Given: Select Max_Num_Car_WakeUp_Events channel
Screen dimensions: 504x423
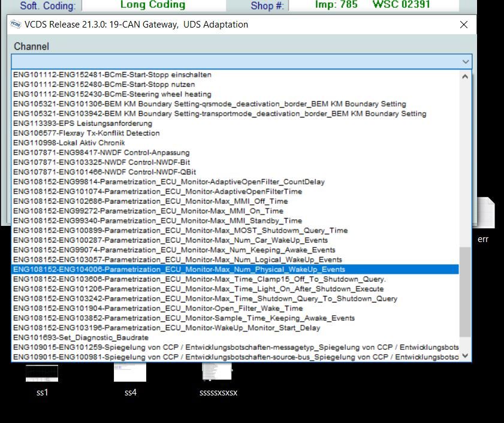Looking at the screenshot, I should tap(235, 240).
